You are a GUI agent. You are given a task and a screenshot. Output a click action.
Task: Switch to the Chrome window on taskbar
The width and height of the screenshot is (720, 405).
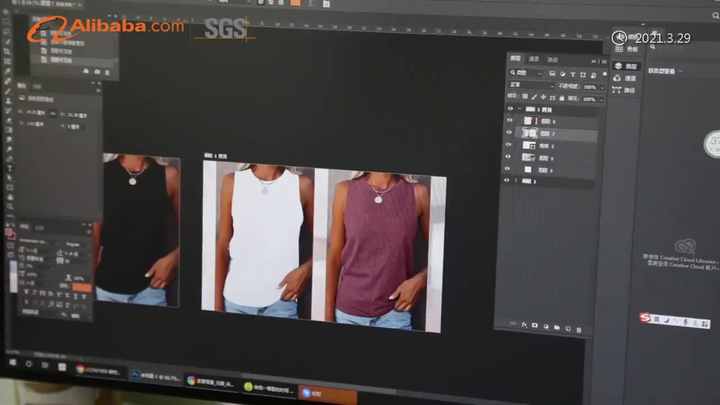click(98, 370)
